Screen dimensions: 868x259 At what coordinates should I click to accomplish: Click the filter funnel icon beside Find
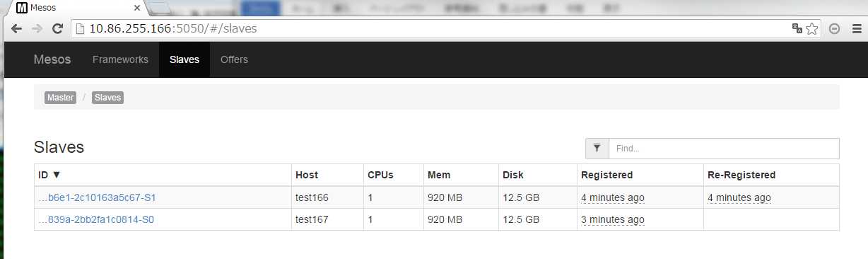point(597,149)
